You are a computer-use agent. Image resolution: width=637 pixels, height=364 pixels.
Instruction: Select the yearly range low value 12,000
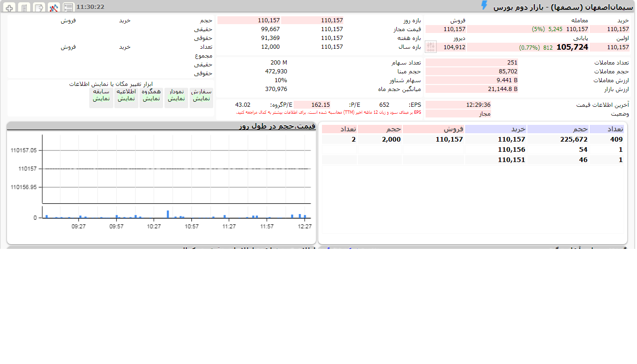(270, 47)
